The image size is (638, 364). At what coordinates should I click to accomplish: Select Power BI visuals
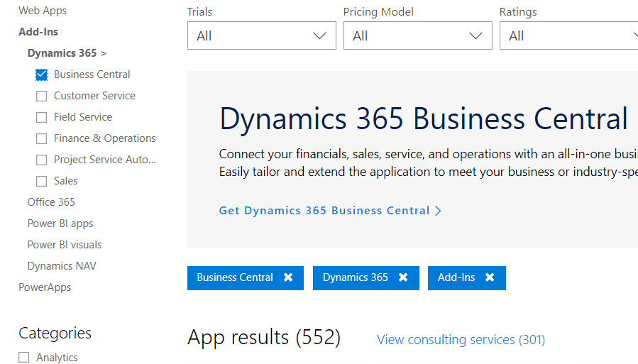pos(65,244)
